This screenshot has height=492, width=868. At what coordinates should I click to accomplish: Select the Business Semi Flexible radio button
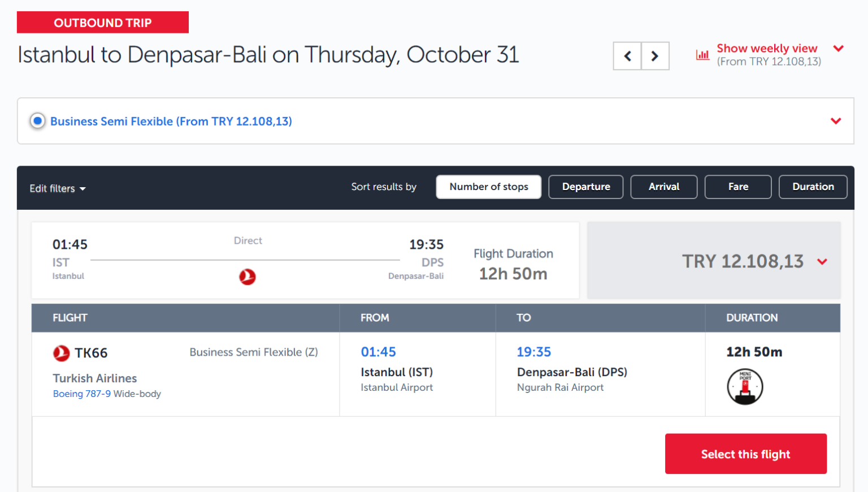click(37, 121)
